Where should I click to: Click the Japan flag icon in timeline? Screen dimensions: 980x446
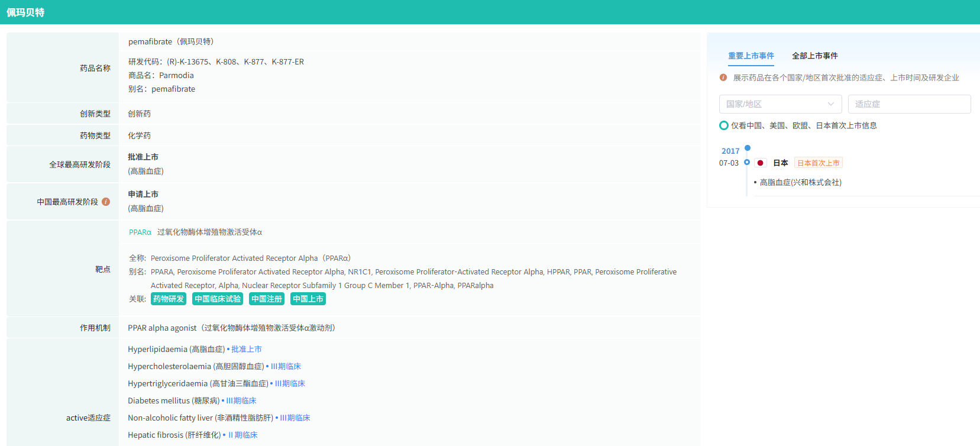(x=761, y=163)
